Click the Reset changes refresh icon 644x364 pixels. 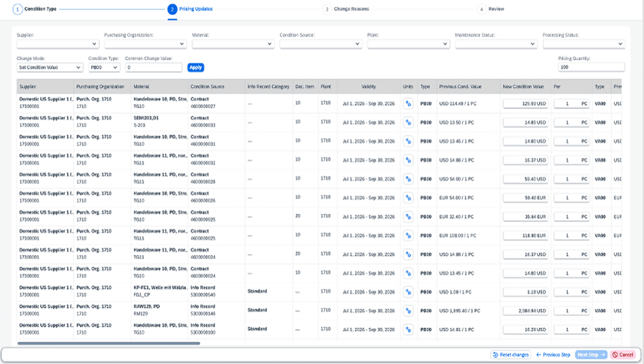[496, 354]
